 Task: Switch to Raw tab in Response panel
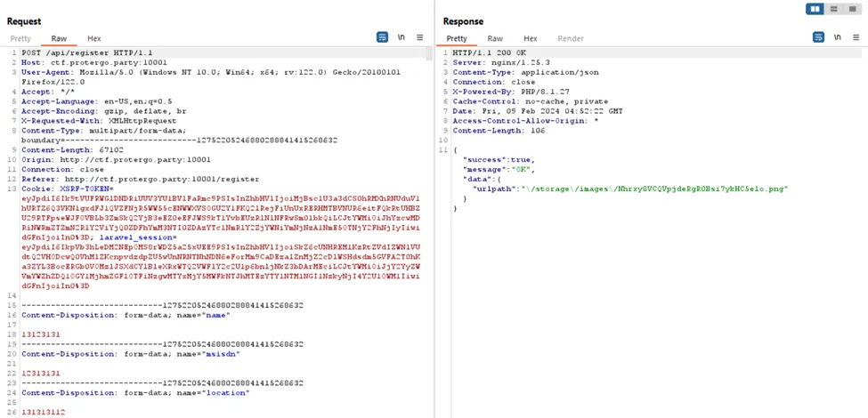(x=495, y=39)
